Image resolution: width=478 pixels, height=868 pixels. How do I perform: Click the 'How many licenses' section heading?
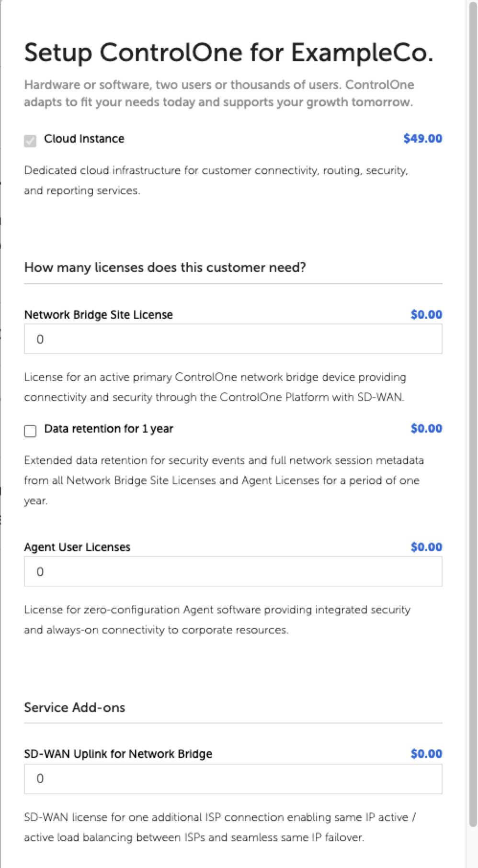click(165, 267)
